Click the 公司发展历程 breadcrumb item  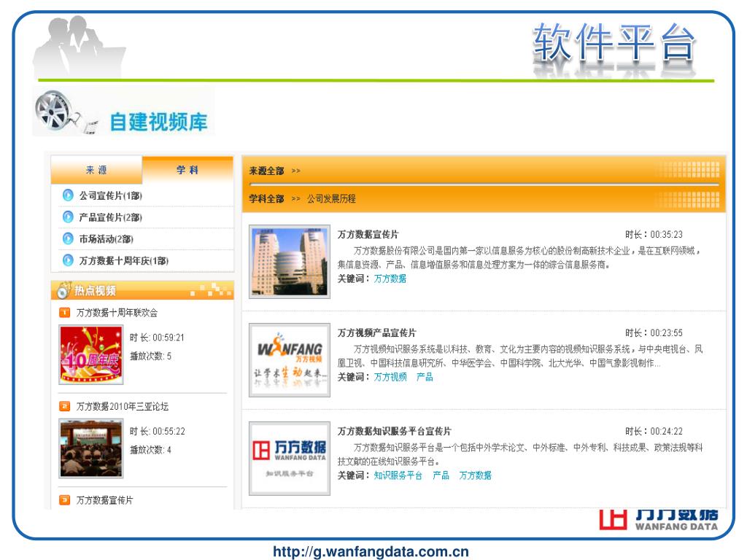(331, 198)
